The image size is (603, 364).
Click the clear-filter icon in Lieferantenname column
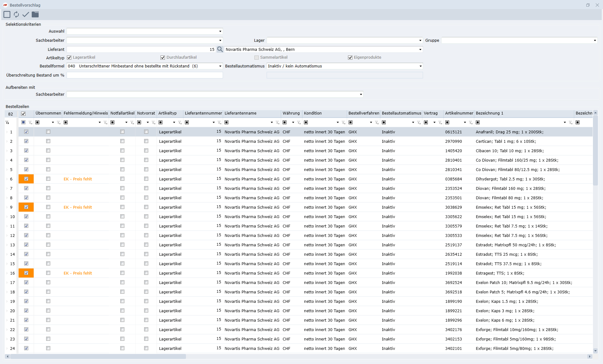click(x=278, y=122)
